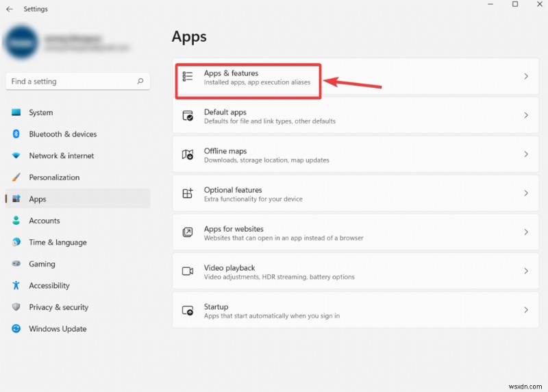Viewport: 548px width, 392px height.
Task: Open the Apps for websites title
Action: pyautogui.click(x=234, y=229)
